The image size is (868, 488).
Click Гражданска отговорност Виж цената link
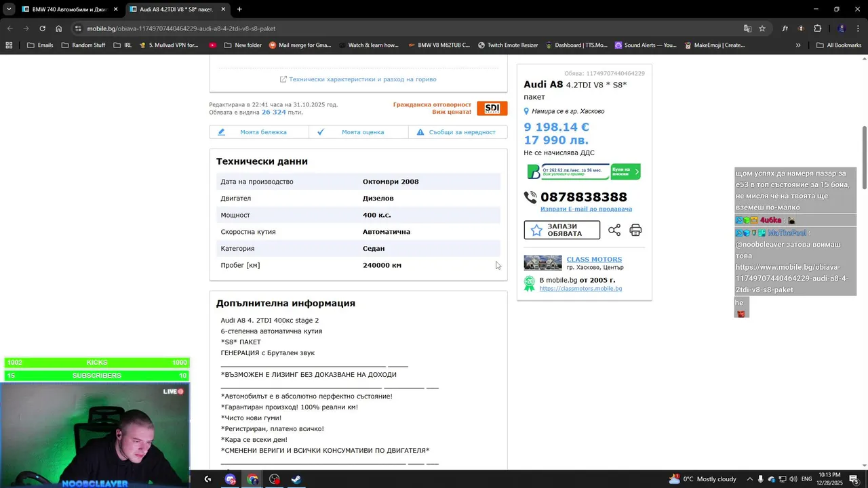[432, 108]
